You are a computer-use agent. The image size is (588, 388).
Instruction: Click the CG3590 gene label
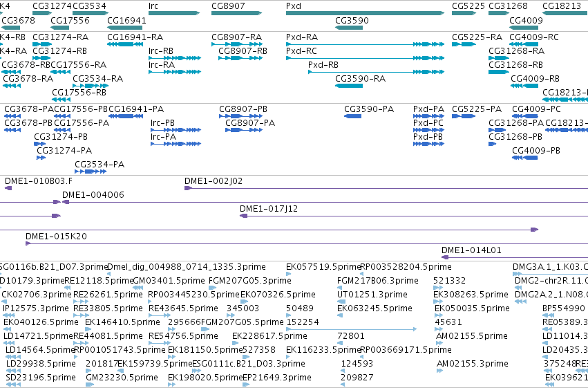[x=352, y=20]
